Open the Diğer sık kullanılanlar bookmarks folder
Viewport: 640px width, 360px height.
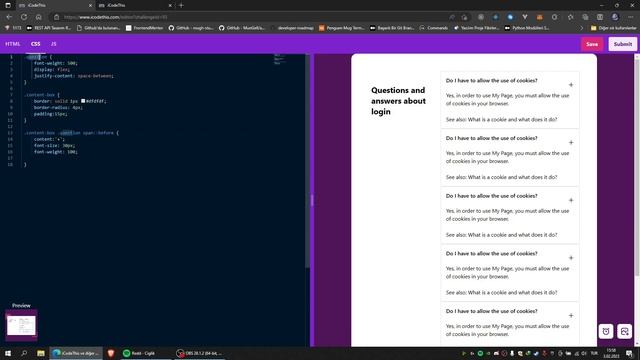(613, 28)
